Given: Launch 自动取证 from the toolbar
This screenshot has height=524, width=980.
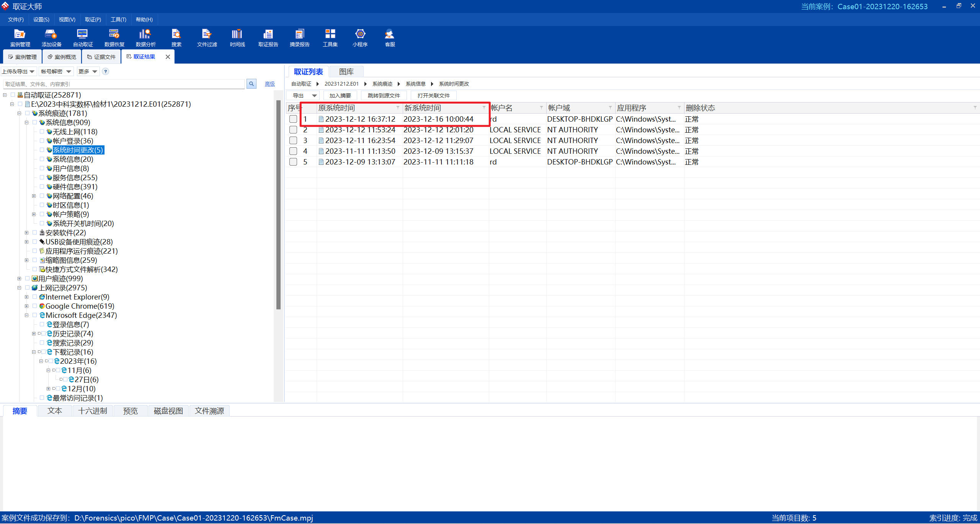Looking at the screenshot, I should [83, 38].
